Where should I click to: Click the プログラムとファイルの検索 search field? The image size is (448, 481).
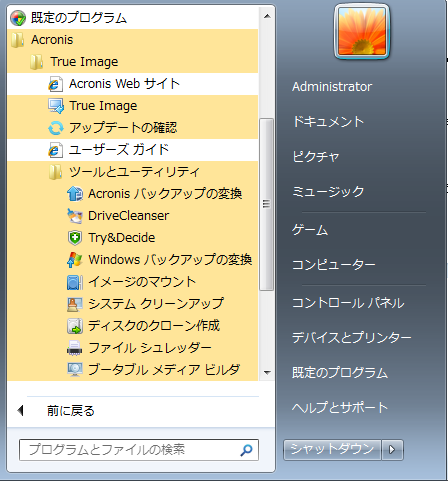139,450
